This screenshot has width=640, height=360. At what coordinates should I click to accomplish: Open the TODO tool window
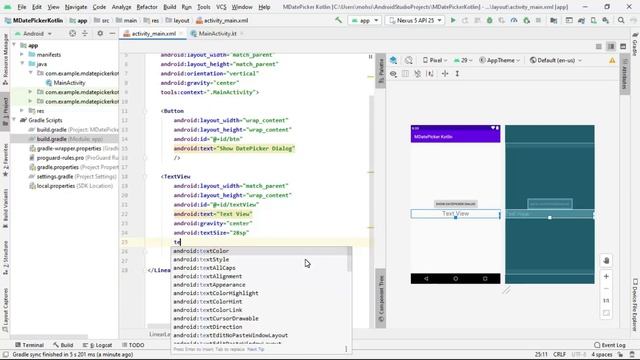[133, 345]
